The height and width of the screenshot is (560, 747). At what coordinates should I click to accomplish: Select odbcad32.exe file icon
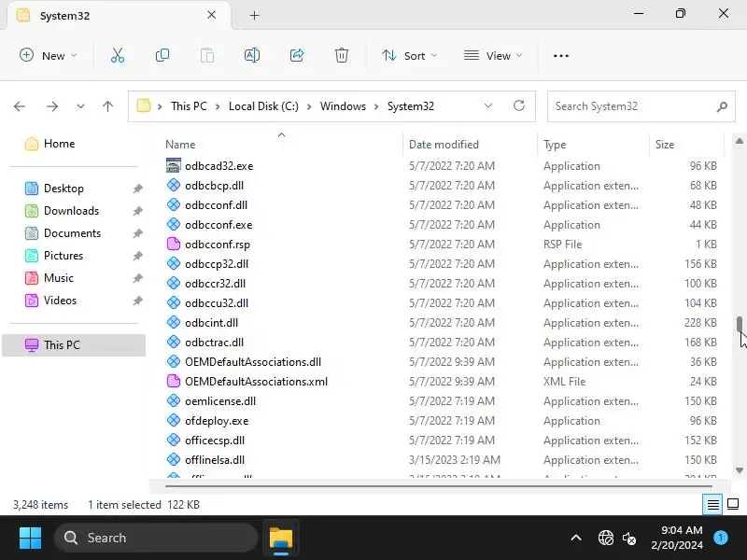[x=174, y=166]
